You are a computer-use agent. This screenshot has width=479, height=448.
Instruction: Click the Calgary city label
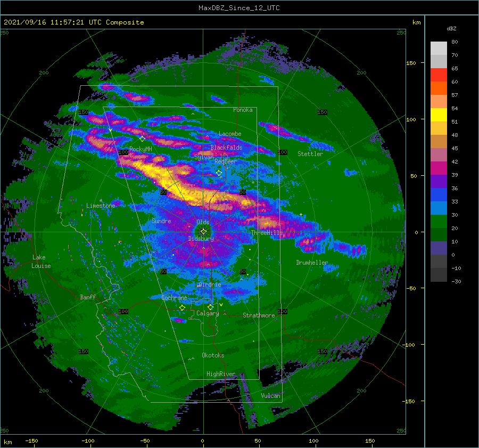[x=208, y=313]
